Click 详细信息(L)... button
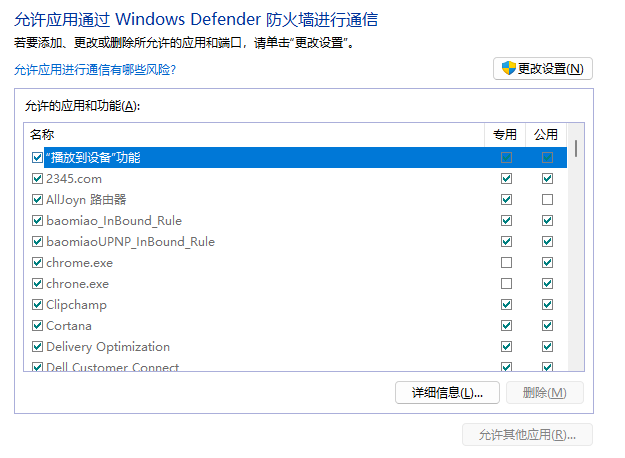This screenshot has width=625, height=458. pos(447,393)
